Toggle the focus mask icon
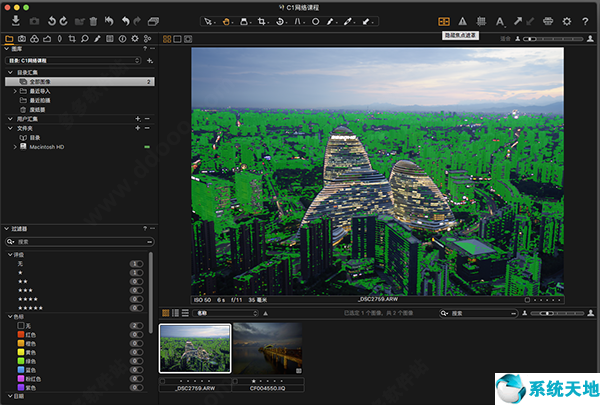 pyautogui.click(x=443, y=21)
